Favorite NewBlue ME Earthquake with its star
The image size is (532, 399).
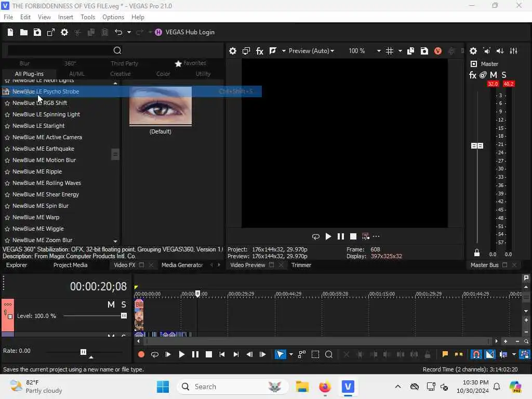click(x=7, y=149)
